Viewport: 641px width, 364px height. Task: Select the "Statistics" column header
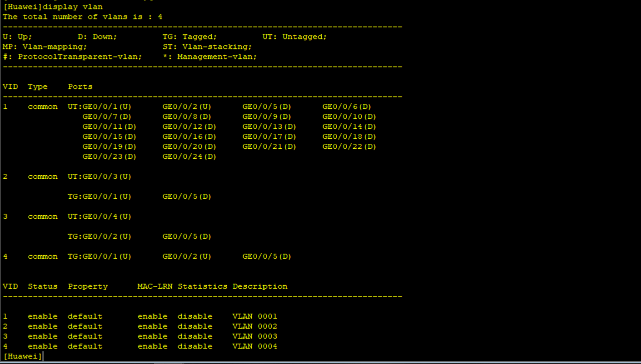(x=202, y=286)
